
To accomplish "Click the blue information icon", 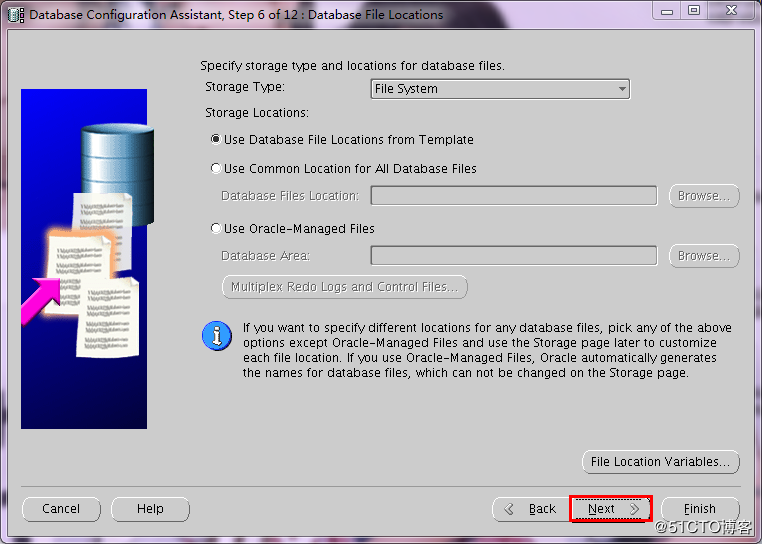I will pyautogui.click(x=217, y=335).
